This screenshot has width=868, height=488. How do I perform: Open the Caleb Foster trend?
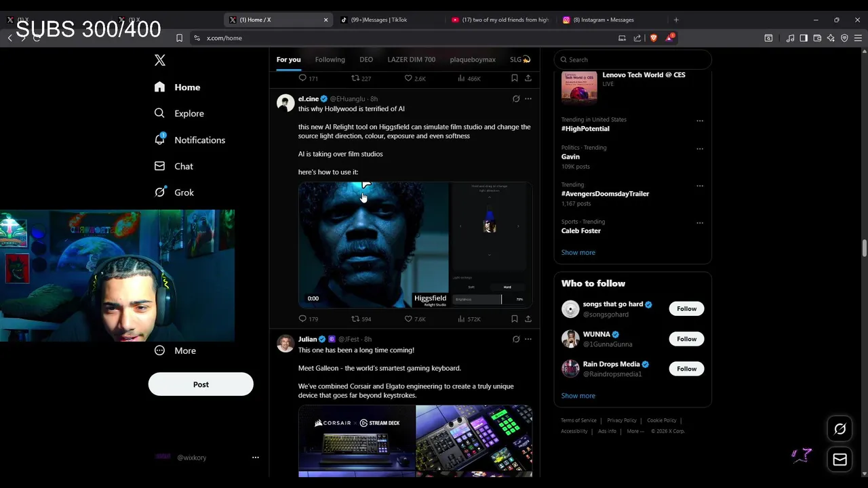pyautogui.click(x=581, y=231)
